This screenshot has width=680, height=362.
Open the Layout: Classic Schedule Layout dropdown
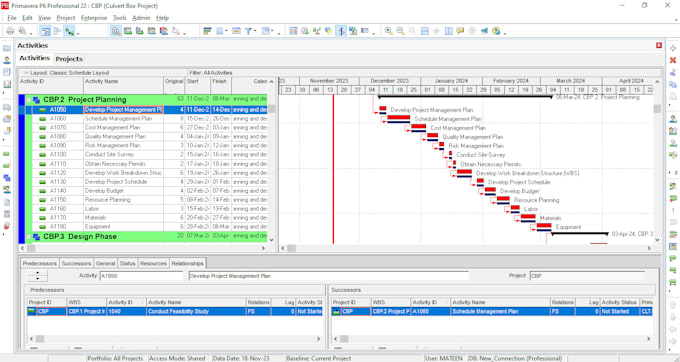point(26,73)
